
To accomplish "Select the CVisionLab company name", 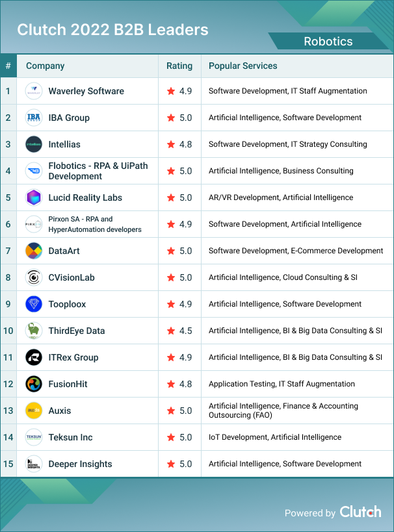I will [72, 277].
